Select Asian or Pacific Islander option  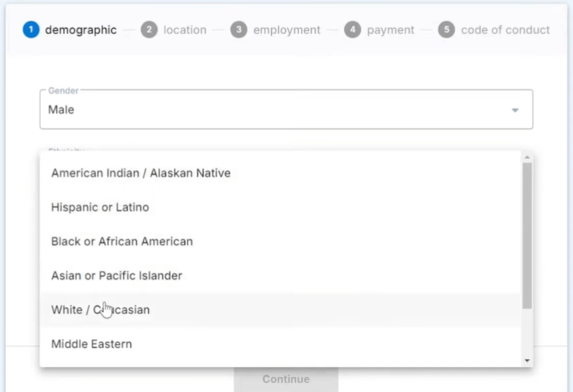(117, 275)
